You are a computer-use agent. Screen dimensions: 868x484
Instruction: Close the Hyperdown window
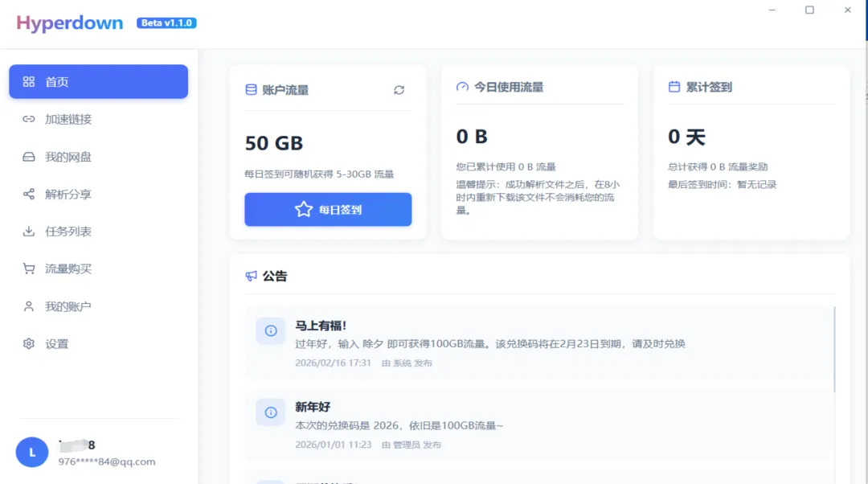848,10
